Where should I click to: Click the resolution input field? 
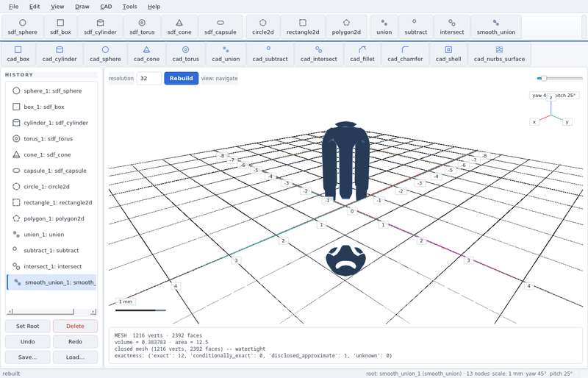click(149, 78)
